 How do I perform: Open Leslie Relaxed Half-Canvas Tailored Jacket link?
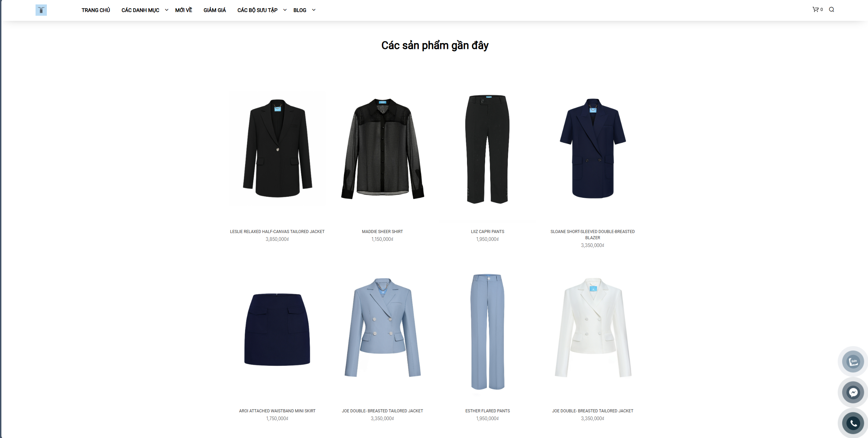click(277, 232)
